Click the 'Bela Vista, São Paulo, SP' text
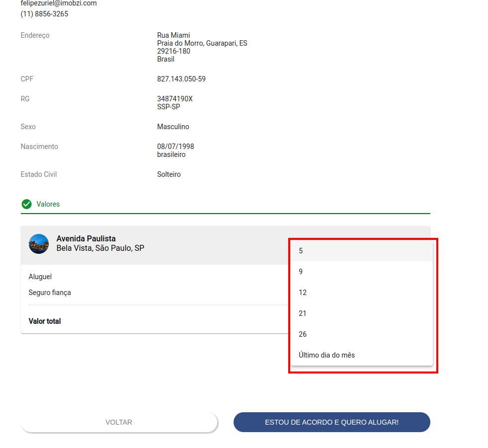The width and height of the screenshot is (488, 448). pyautogui.click(x=100, y=248)
